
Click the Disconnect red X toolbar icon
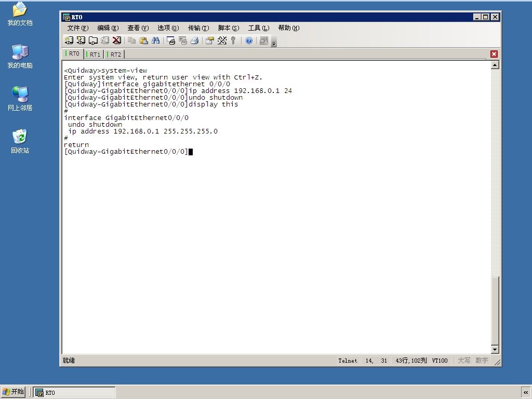(117, 41)
